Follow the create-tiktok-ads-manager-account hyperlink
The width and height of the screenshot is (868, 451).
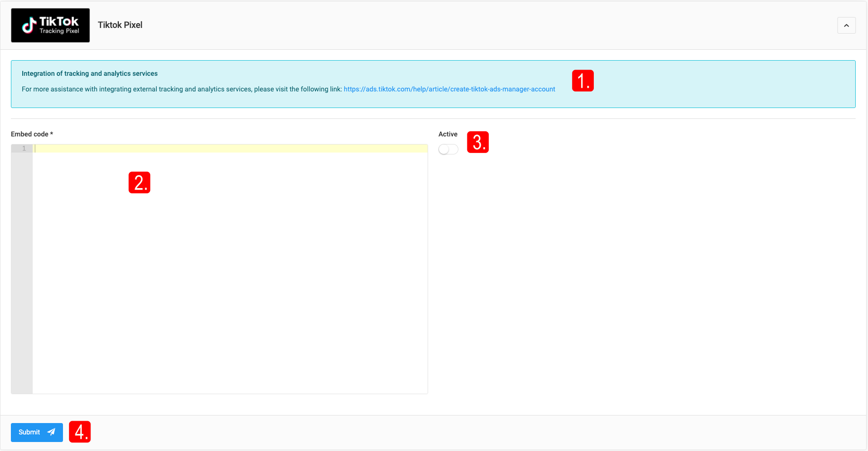[x=449, y=89]
